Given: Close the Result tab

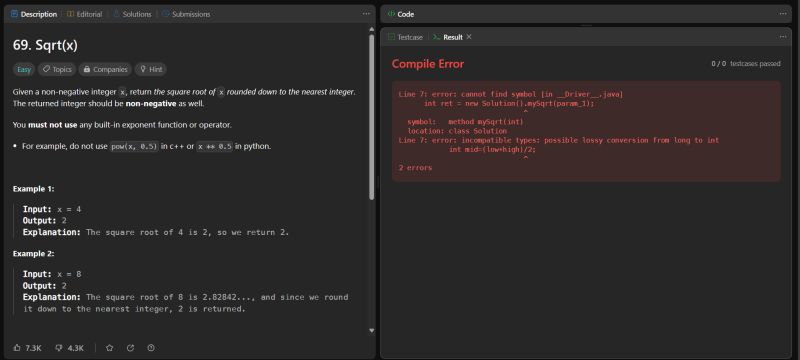Looking at the screenshot, I should (469, 37).
